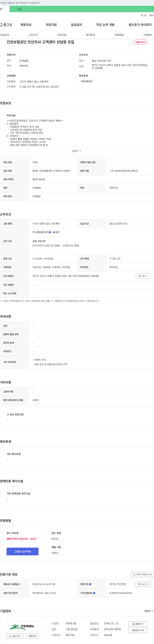This screenshot has width=154, height=644.
Task: Switch to the 기업 top tab
Action: click(x=19, y=9)
